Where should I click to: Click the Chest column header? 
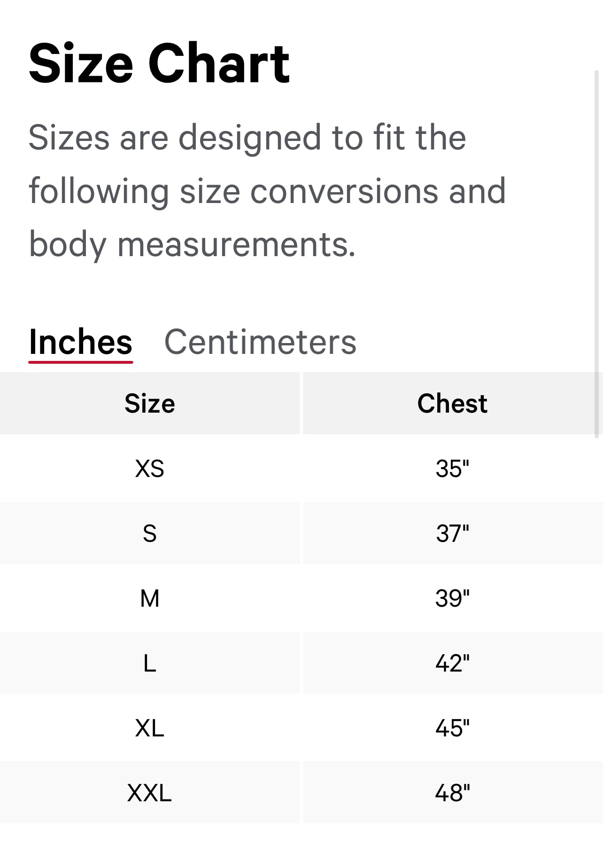coord(452,403)
